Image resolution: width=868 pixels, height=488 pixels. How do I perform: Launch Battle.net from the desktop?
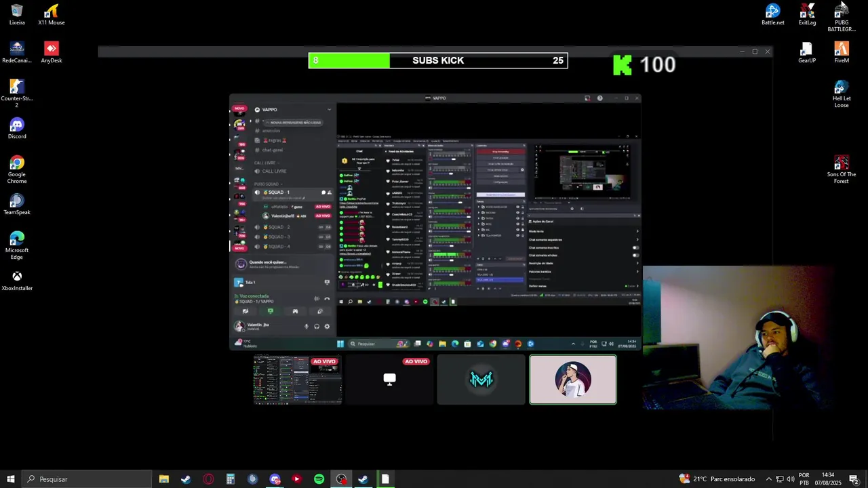point(772,14)
